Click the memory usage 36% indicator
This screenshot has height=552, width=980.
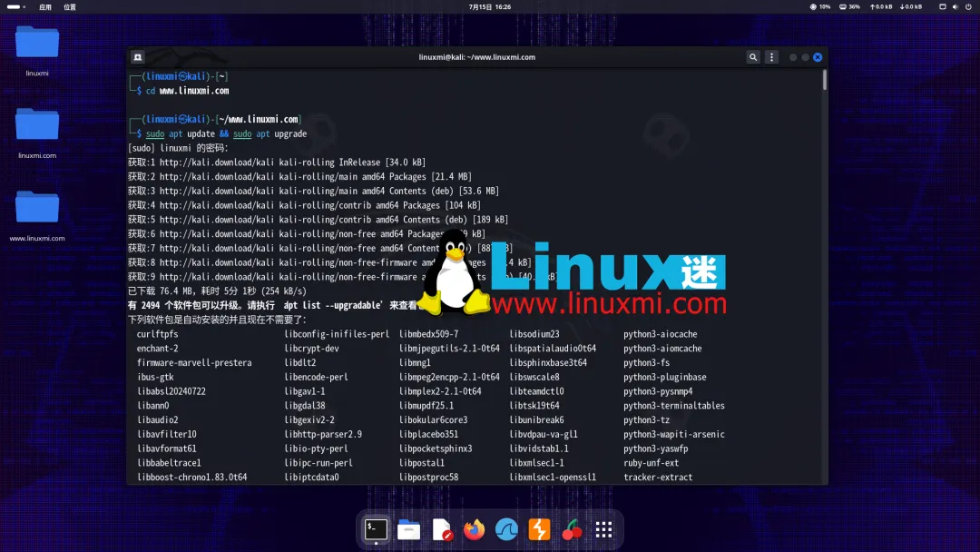click(x=849, y=7)
